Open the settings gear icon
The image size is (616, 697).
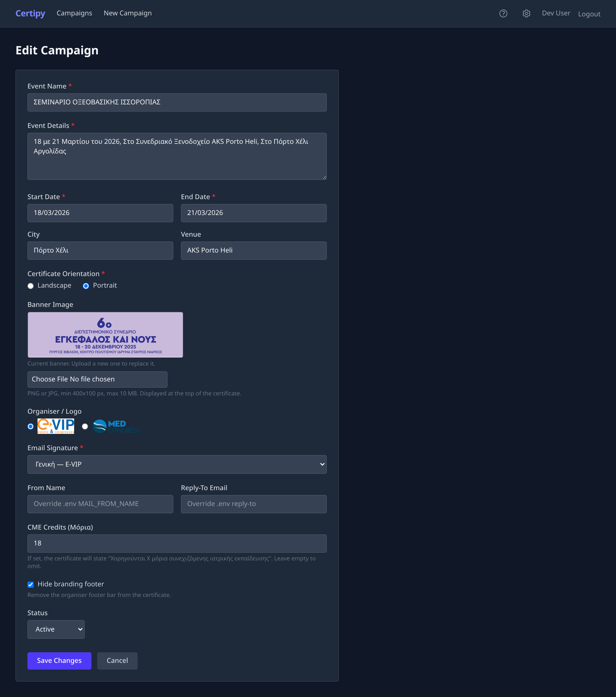526,14
